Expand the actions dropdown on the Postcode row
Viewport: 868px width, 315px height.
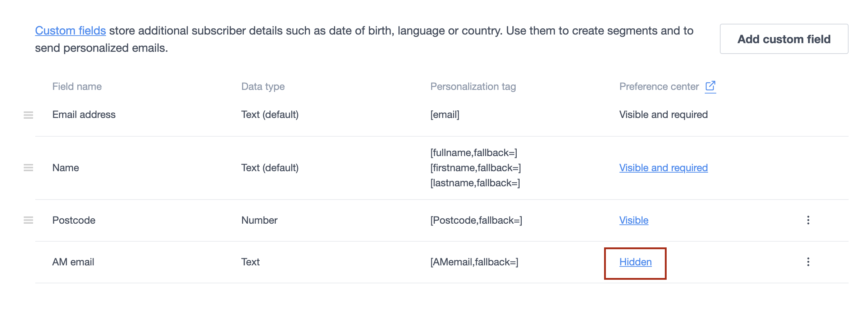[x=808, y=220]
